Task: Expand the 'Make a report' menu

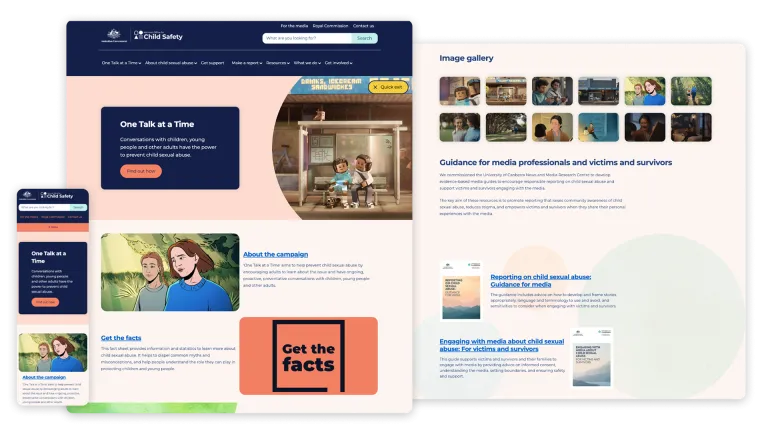Action: point(247,63)
